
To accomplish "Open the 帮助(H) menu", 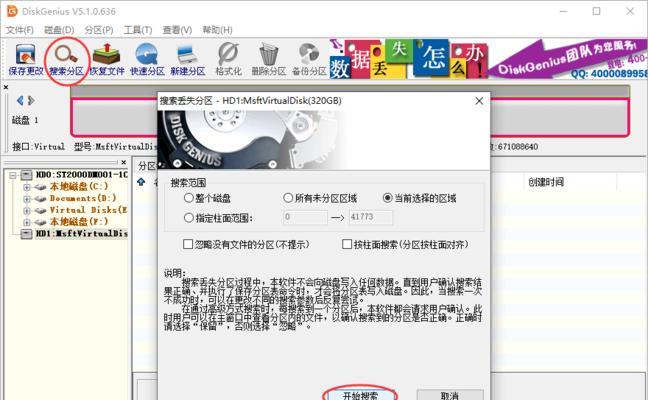I will click(x=217, y=30).
